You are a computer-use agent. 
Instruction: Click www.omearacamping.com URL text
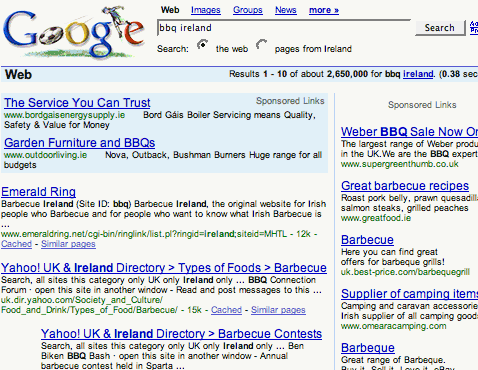pos(394,326)
